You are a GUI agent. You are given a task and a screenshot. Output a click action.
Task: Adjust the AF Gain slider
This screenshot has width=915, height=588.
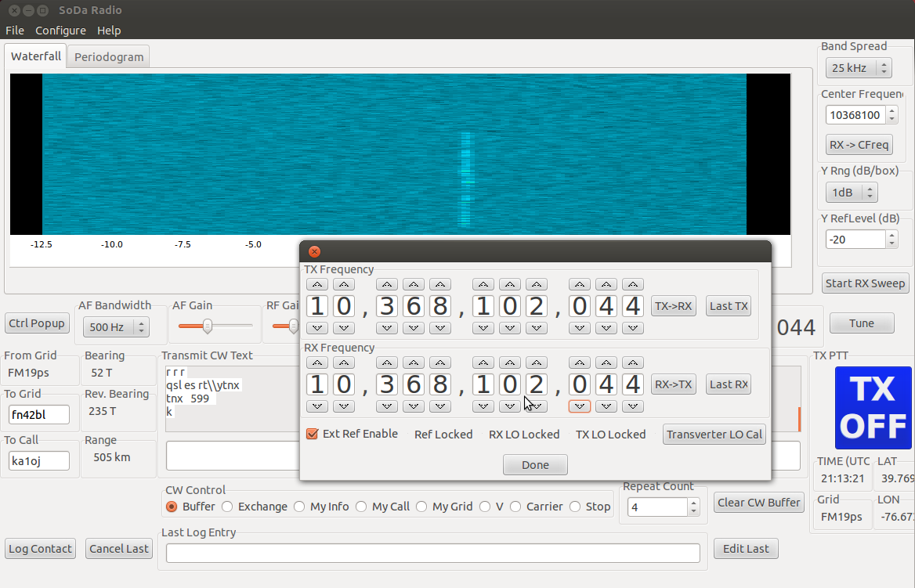pos(208,326)
